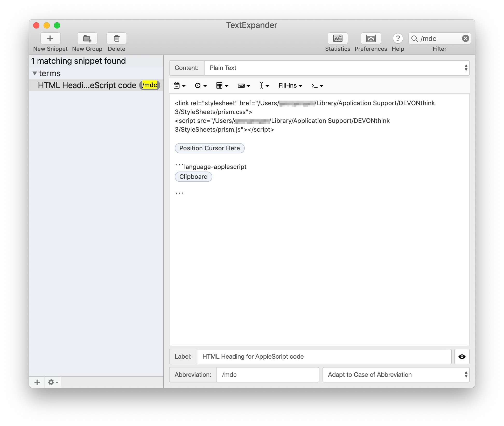The height and width of the screenshot is (426, 504).
Task: Open the date macro calendar menu
Action: click(179, 86)
